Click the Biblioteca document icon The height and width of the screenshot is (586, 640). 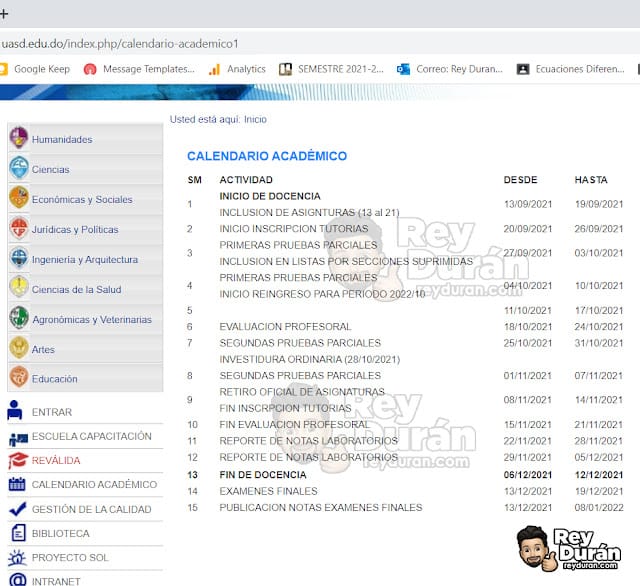coord(18,533)
